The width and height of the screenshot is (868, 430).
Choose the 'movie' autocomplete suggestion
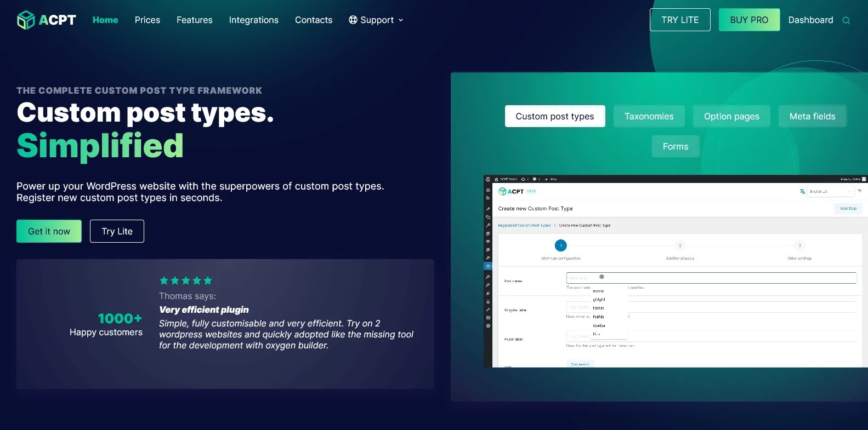pos(598,291)
